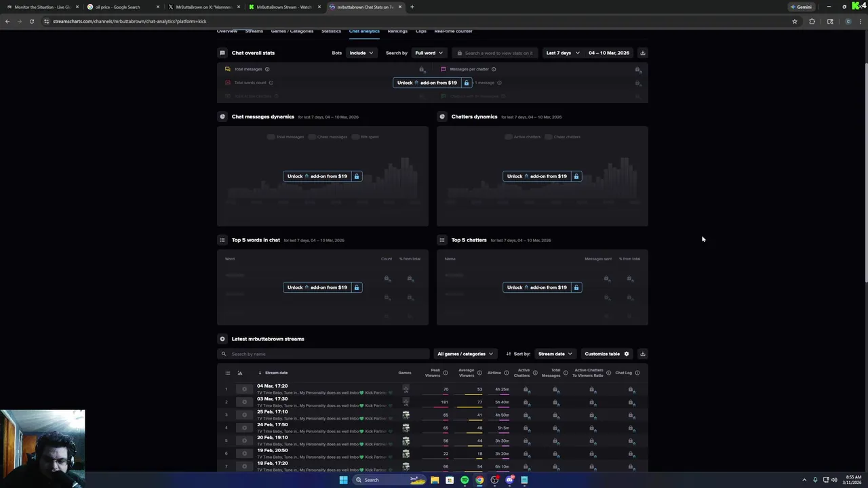868x488 pixels.
Task: Open the 19 Feb, 20:50 stream link
Action: coord(272,450)
